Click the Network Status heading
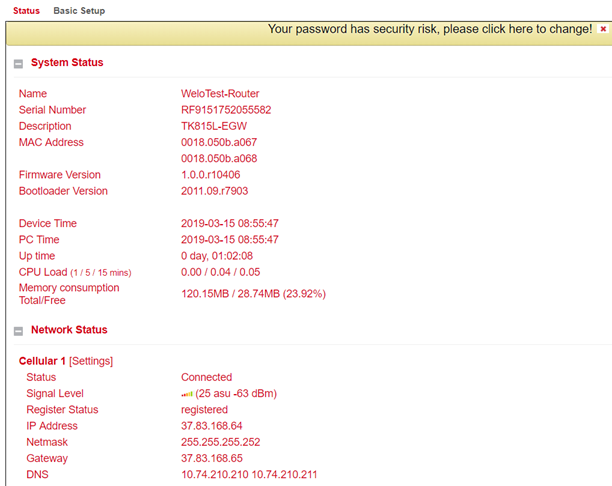612x486 pixels. (x=69, y=330)
